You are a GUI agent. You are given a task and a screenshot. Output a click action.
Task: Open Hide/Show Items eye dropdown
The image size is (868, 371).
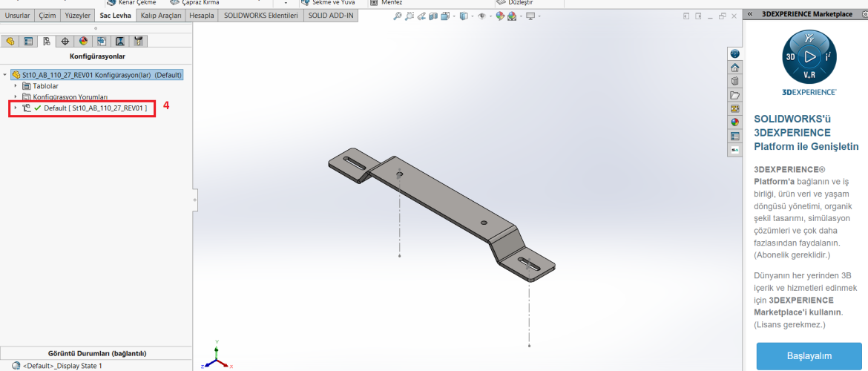tap(489, 16)
